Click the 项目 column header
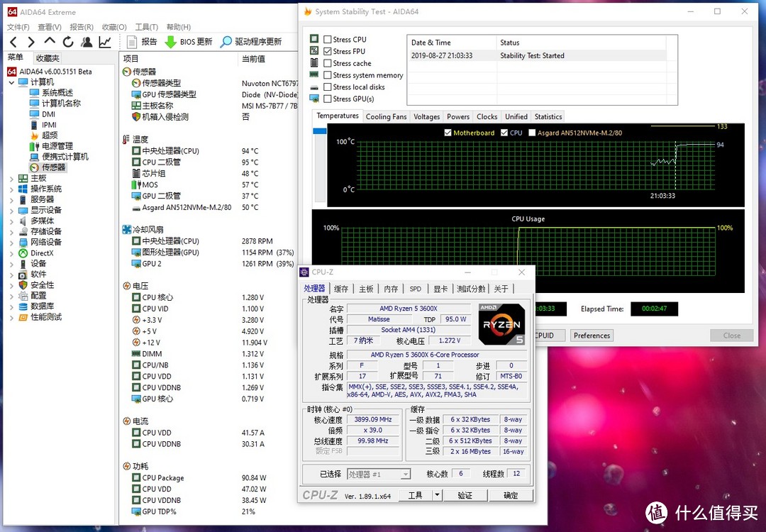Viewport: 766px width, 532px height. pos(178,59)
